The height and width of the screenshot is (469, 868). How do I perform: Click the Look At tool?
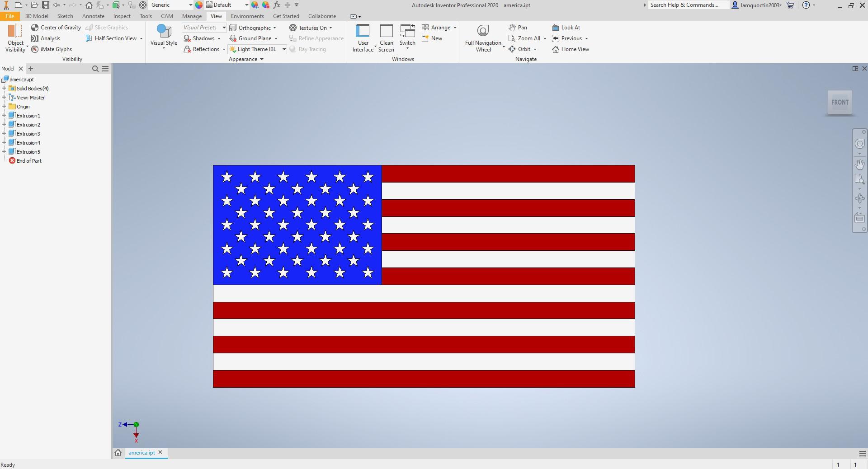pos(566,28)
